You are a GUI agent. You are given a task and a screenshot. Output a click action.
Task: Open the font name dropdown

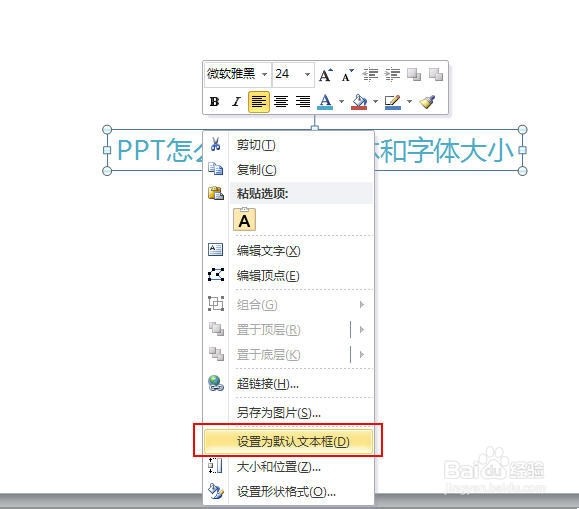coord(264,75)
